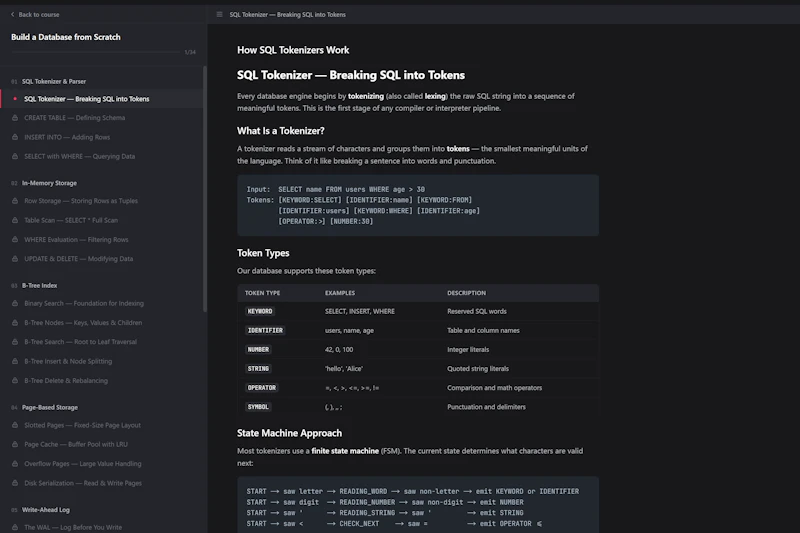Click the State Machine Approach heading
Screen dimensions: 800x533
point(289,434)
